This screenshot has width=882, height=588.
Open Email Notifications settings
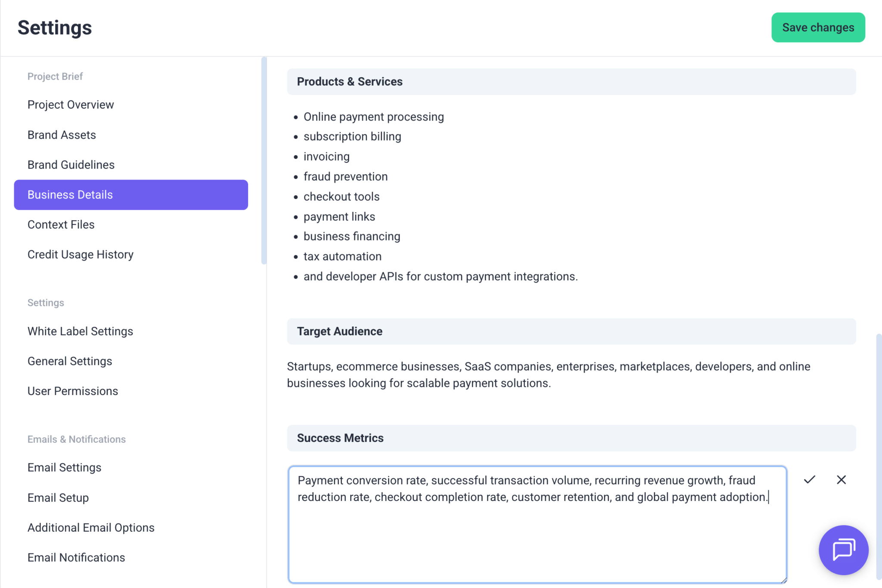pyautogui.click(x=76, y=557)
